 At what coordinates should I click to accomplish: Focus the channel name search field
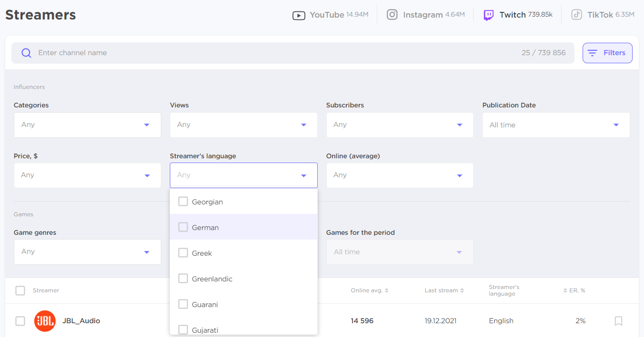pos(276,53)
